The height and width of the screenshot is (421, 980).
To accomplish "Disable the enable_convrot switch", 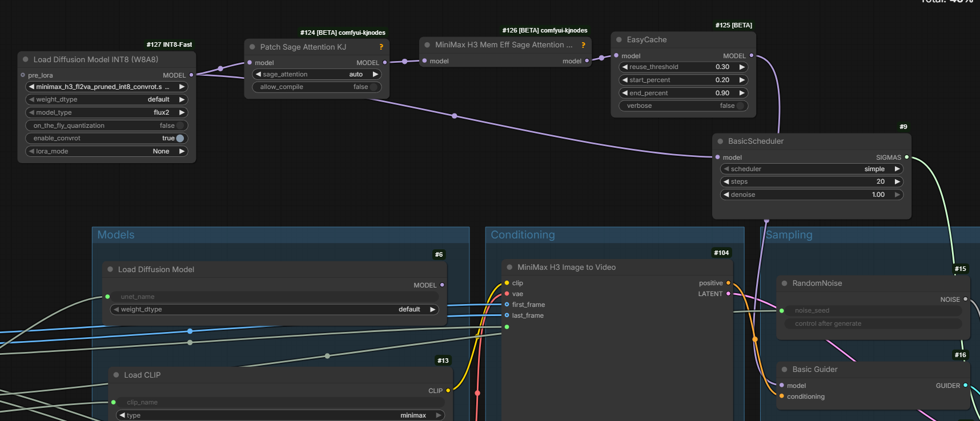I will [x=180, y=138].
